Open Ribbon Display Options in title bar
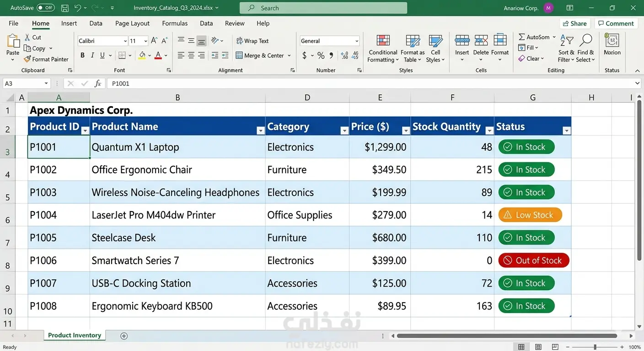 (x=569, y=8)
